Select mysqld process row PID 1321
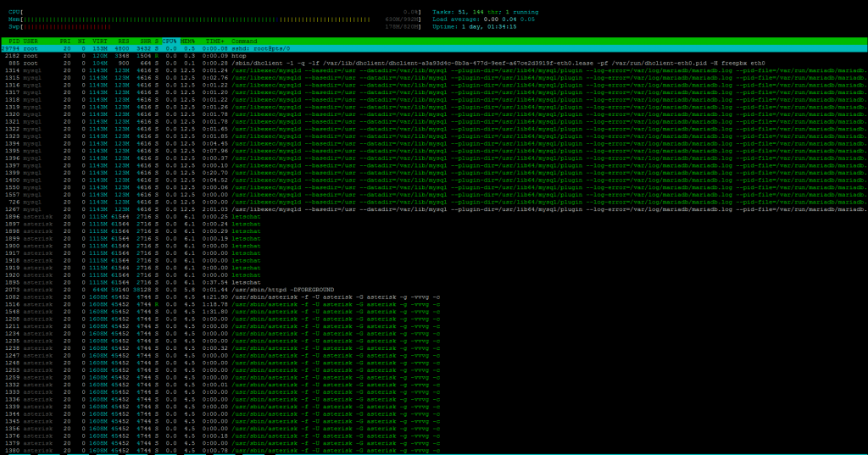868x455 pixels. tap(434, 122)
